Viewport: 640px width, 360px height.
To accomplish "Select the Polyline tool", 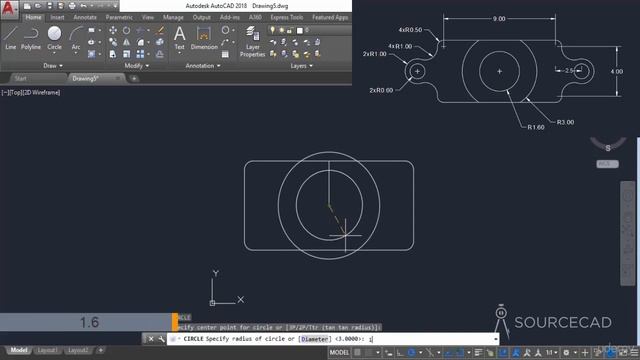I will (x=31, y=38).
